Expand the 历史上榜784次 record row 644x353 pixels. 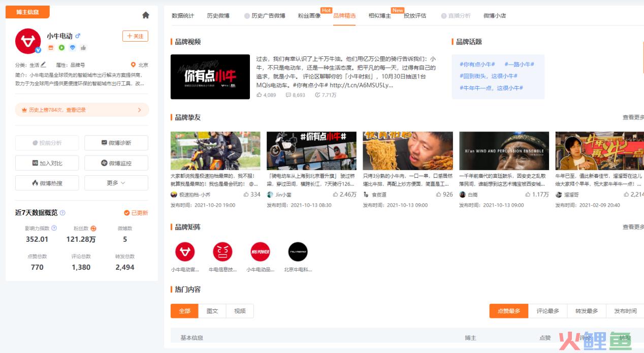coord(82,110)
